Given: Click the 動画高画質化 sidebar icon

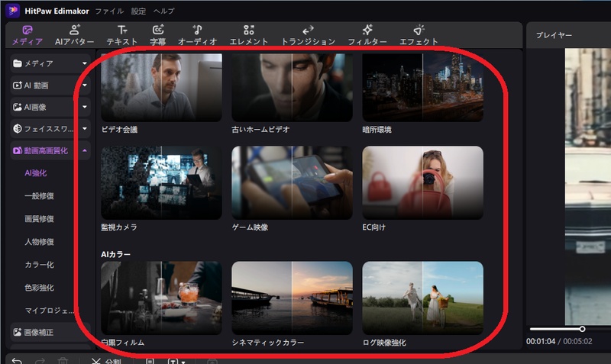Looking at the screenshot, I should tap(17, 150).
